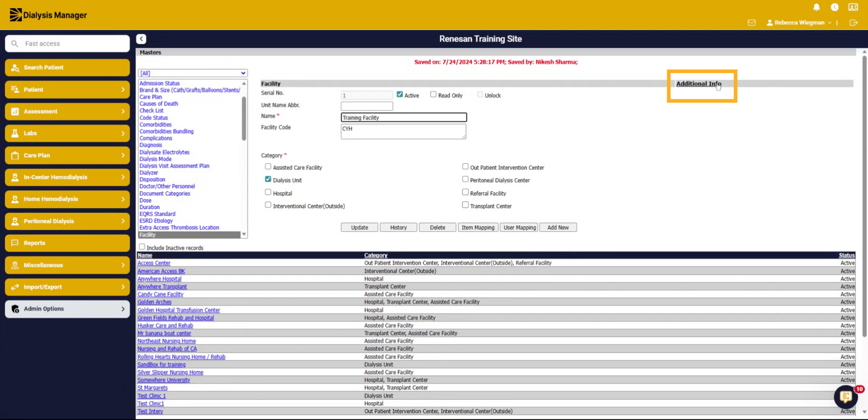868x420 pixels.
Task: Open the mail envelope icon
Action: coord(752,23)
